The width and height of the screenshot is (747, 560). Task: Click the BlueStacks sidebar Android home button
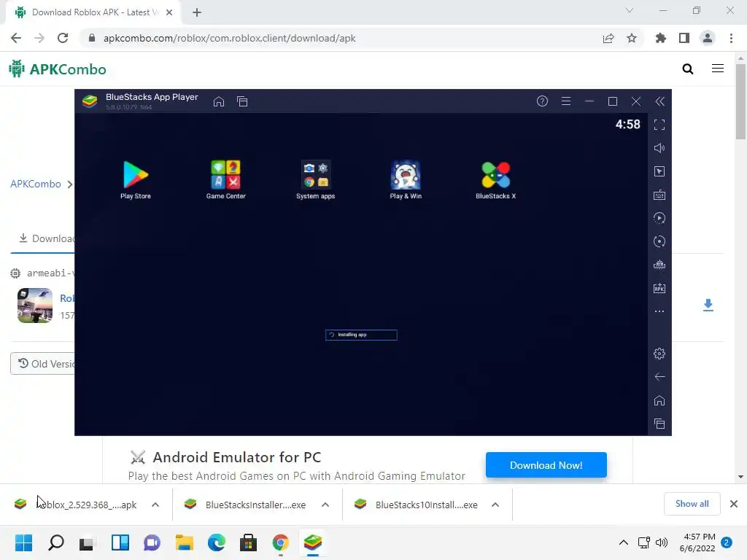tap(659, 400)
